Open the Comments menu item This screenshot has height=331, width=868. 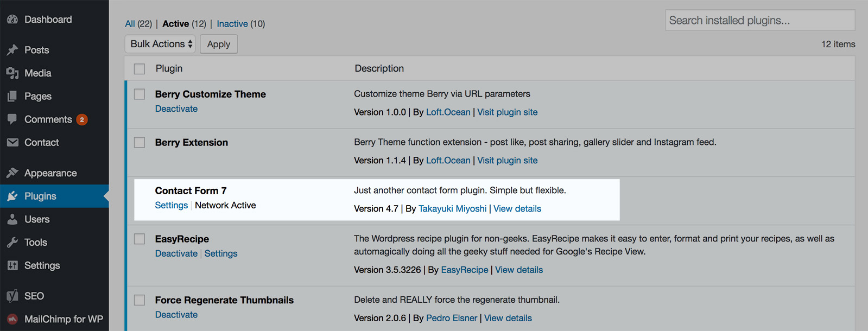click(x=54, y=119)
